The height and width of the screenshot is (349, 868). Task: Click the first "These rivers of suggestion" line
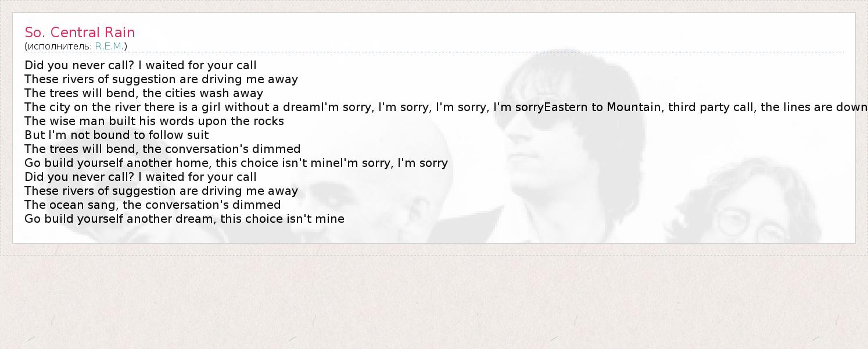161,79
